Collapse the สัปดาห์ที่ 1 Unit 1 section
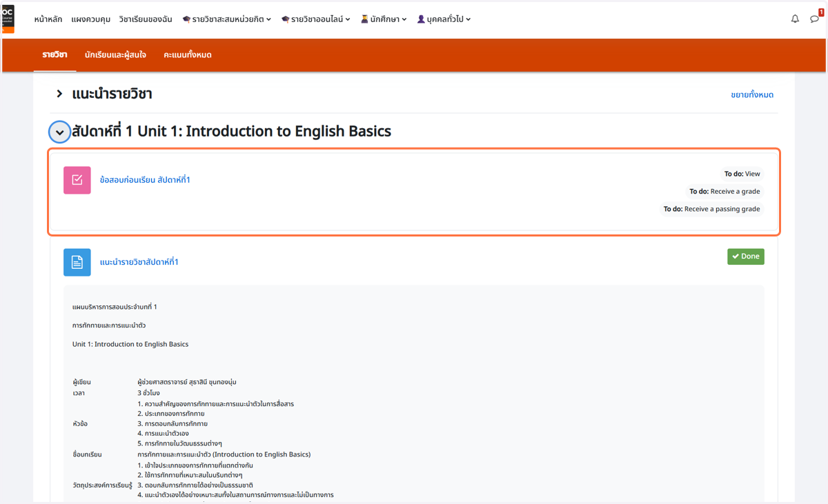Viewport: 828px width, 504px height. click(59, 132)
